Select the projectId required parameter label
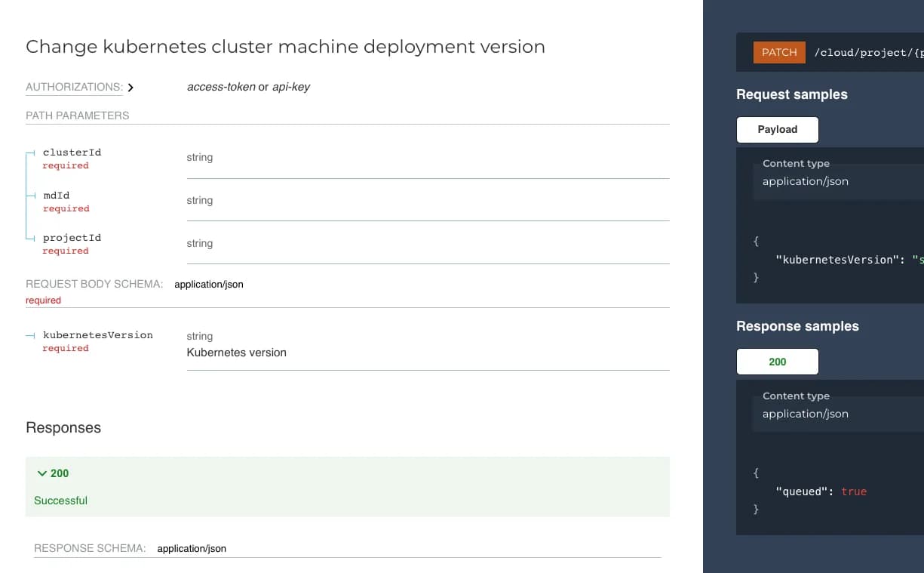The width and height of the screenshot is (924, 573). coord(72,237)
